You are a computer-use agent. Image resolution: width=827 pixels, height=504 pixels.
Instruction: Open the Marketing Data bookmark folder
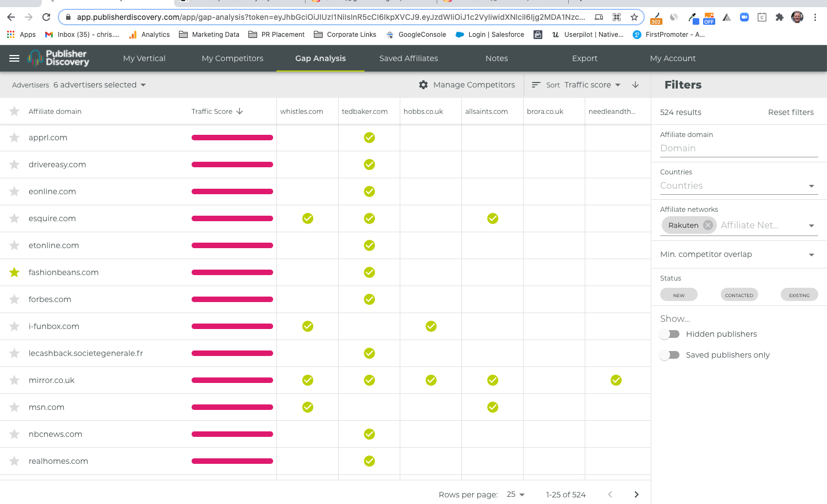click(x=209, y=35)
